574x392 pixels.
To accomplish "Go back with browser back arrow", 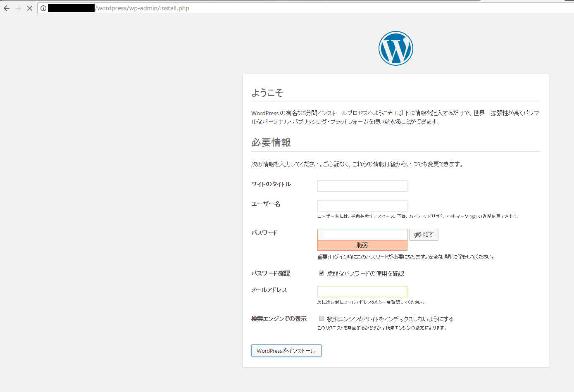I will click(x=7, y=8).
